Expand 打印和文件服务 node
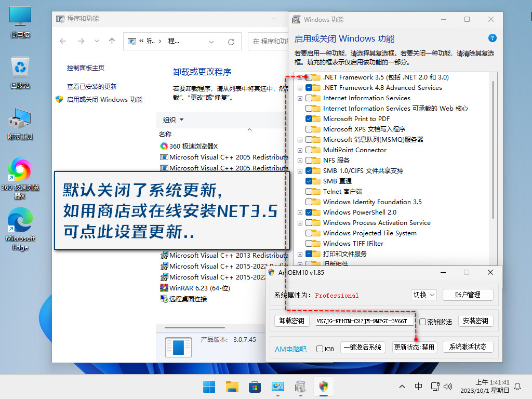The image size is (532, 399). tap(300, 254)
